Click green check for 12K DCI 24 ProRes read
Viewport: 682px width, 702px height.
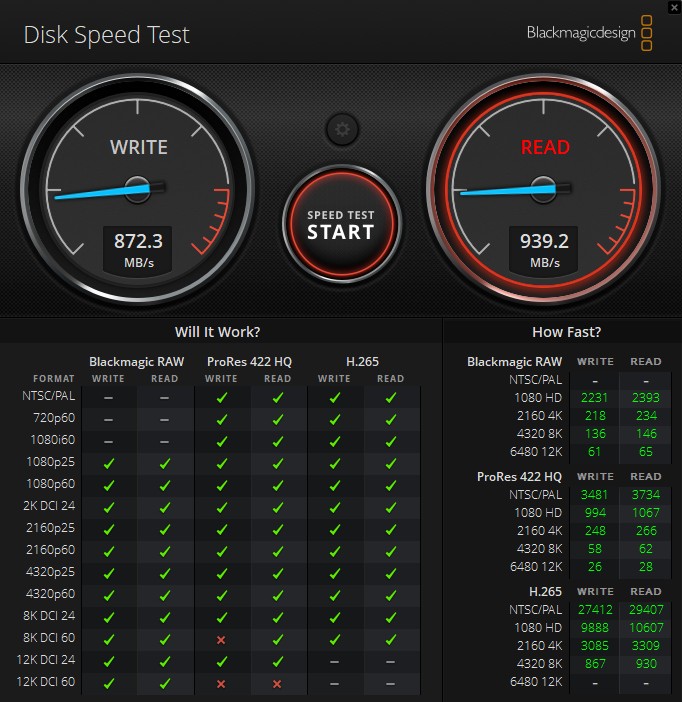click(x=278, y=661)
